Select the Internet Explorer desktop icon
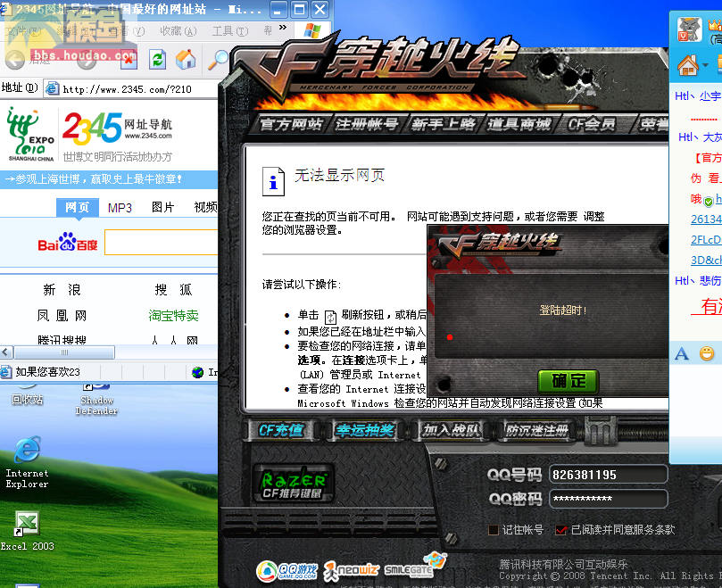Screen dimensions: 722x588 pyautogui.click(x=27, y=462)
